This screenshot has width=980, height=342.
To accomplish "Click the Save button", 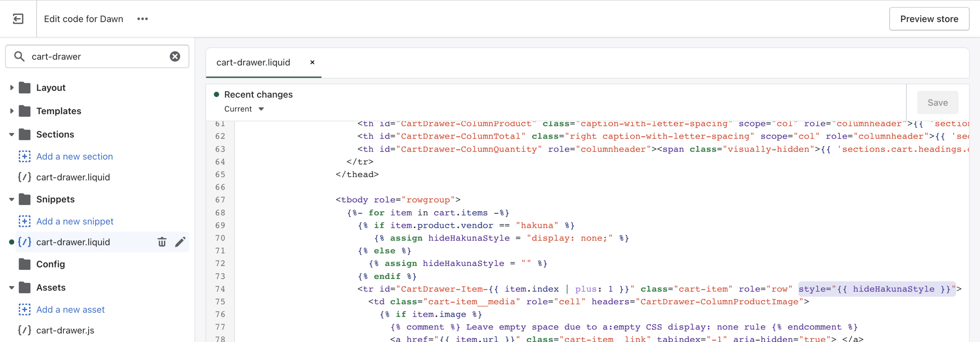I will pos(937,103).
